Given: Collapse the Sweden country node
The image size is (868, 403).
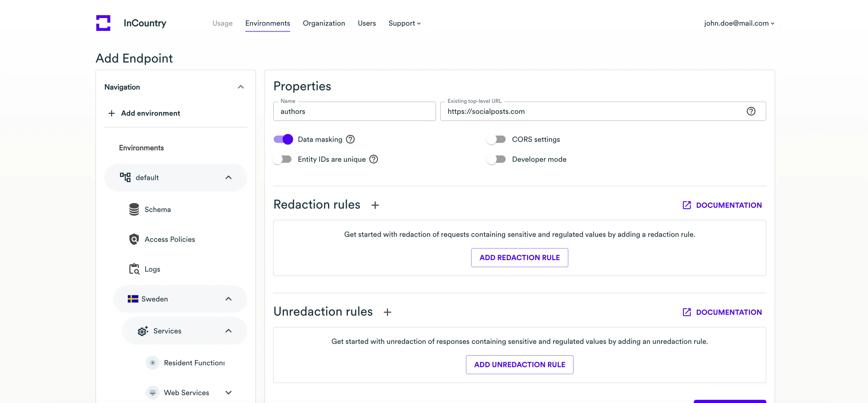Looking at the screenshot, I should [229, 299].
